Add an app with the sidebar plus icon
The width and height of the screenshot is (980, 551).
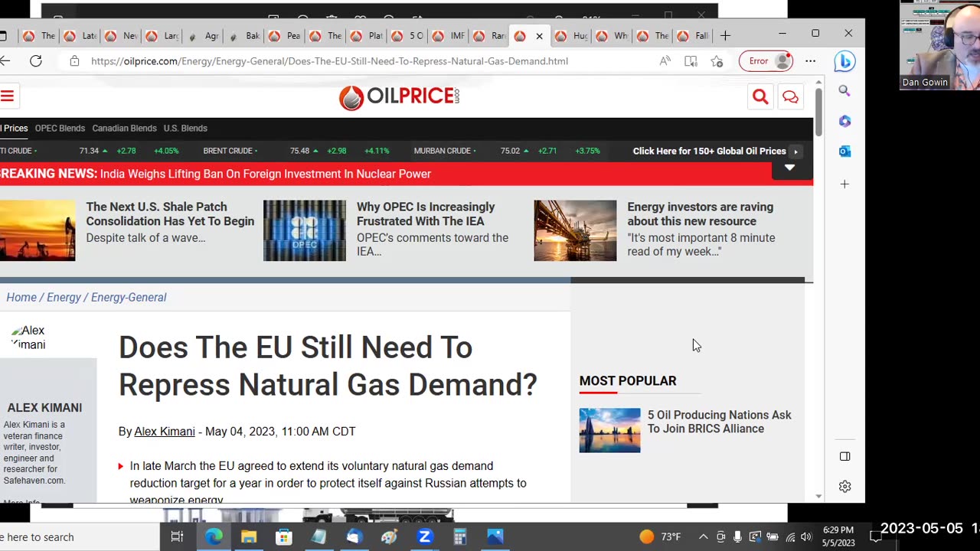844,184
